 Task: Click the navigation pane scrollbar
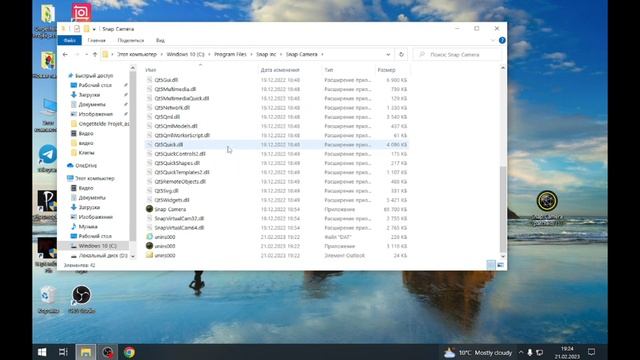tap(133, 156)
